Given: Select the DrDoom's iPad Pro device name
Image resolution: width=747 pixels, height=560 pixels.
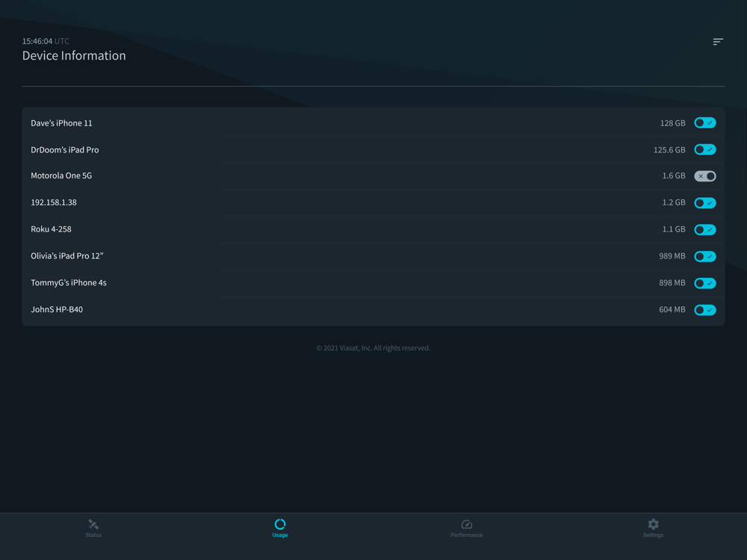Looking at the screenshot, I should pos(65,149).
